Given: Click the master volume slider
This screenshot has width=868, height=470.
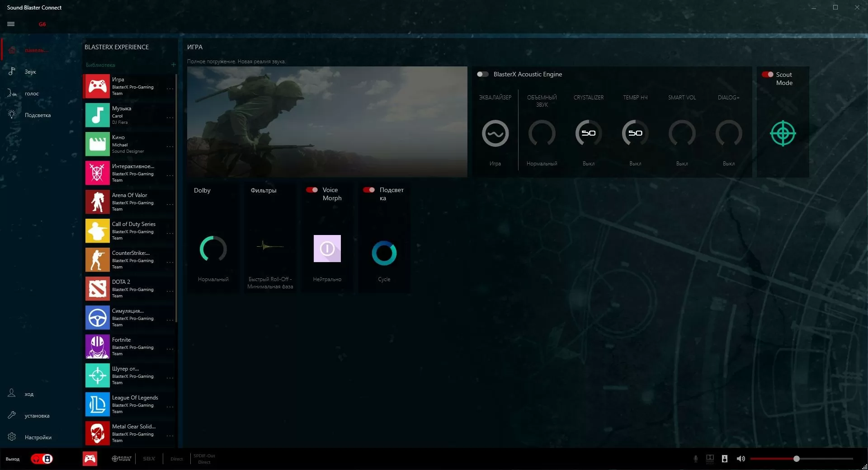Looking at the screenshot, I should point(801,459).
